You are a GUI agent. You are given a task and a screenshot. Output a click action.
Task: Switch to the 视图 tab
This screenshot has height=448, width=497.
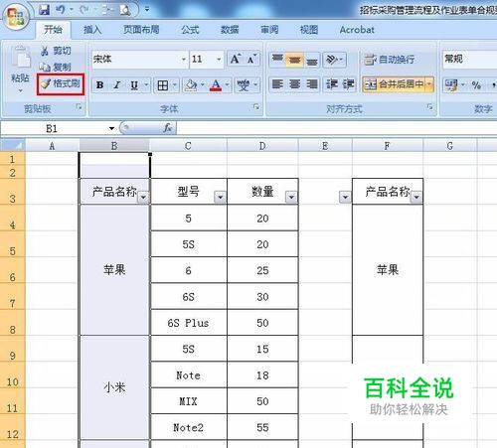tap(309, 30)
